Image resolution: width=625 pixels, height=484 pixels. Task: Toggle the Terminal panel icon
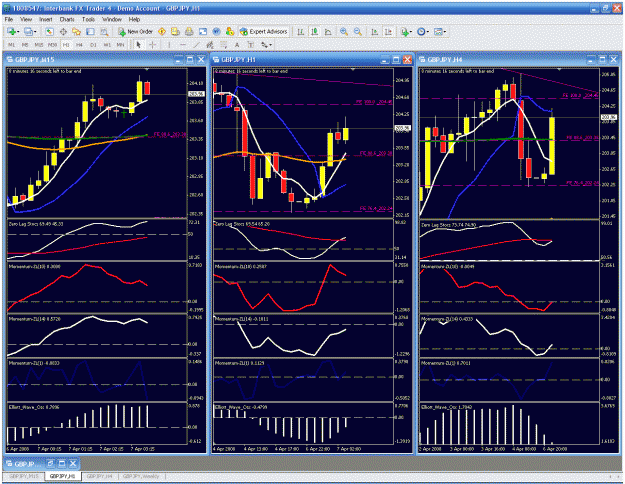pos(90,31)
